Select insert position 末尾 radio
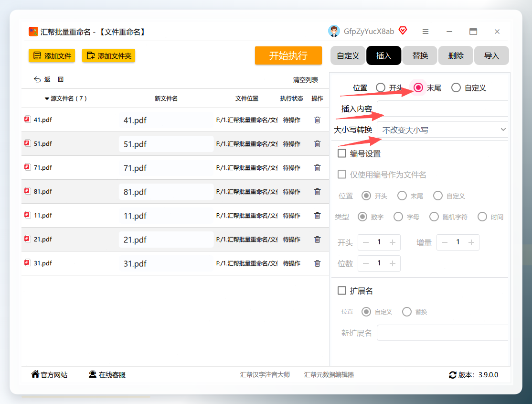The image size is (532, 404). [x=418, y=87]
